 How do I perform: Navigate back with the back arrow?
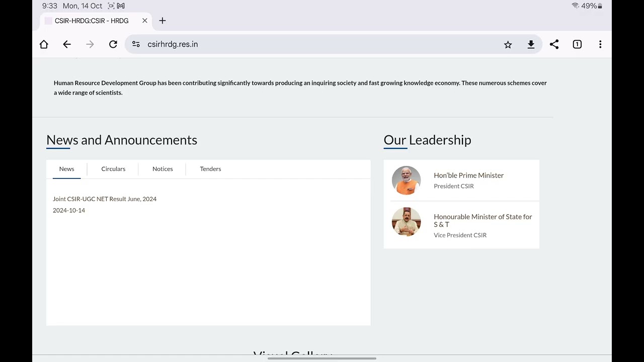(67, 44)
